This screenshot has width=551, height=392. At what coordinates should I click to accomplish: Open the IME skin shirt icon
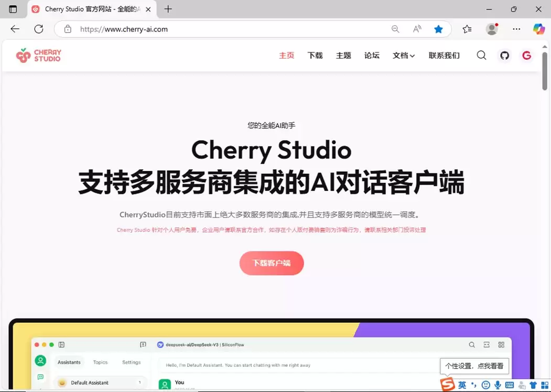point(533,385)
